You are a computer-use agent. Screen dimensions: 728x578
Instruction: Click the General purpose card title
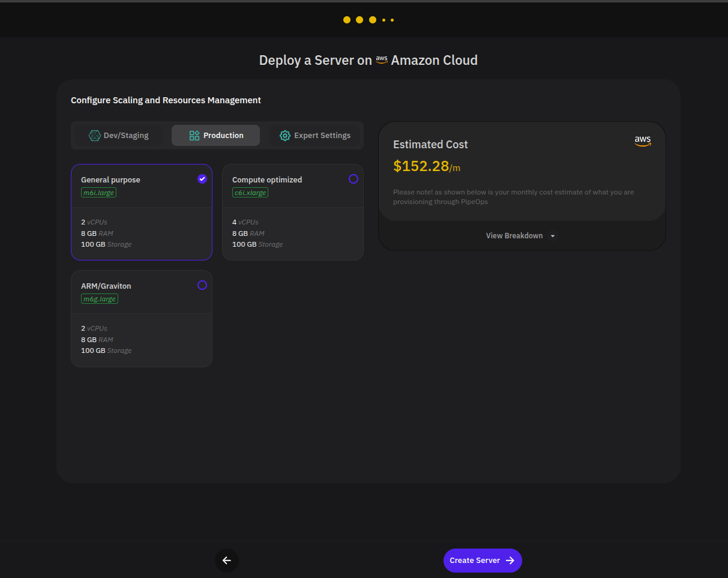point(110,180)
